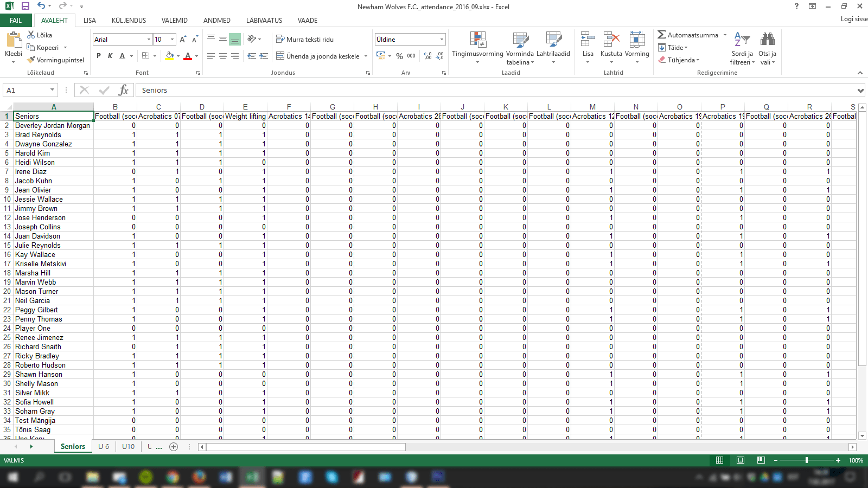Open the Arial font name dropdown
Viewport: 868px width, 488px height.
[149, 39]
